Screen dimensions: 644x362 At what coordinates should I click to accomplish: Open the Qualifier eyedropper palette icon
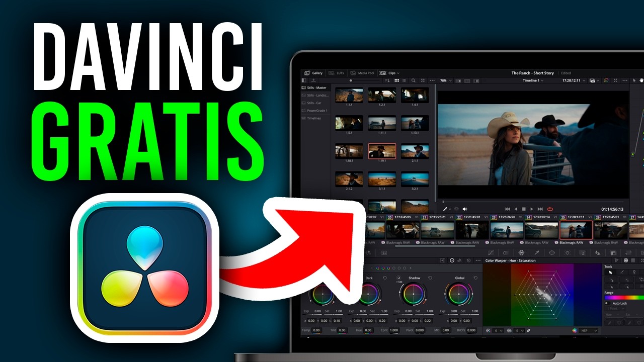point(536,252)
